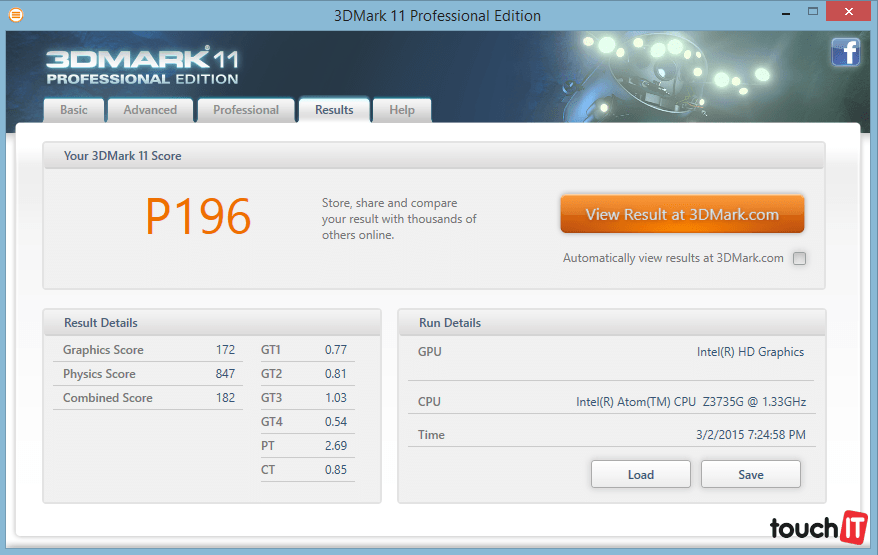Switch to the Basic tab
This screenshot has width=878, height=555.
point(74,110)
